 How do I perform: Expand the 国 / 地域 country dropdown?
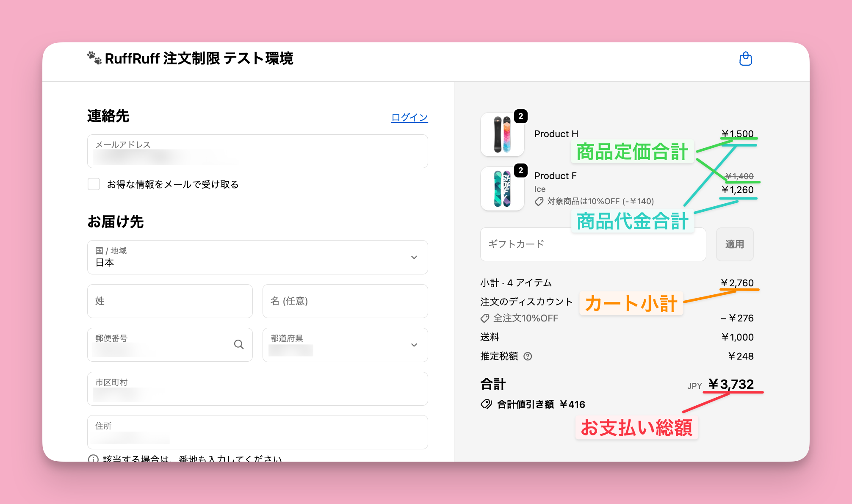[257, 257]
